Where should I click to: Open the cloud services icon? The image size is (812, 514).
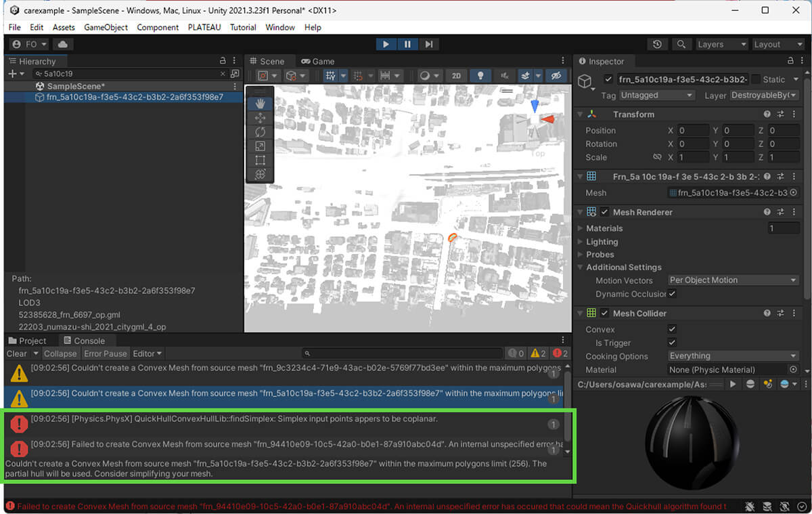[63, 44]
